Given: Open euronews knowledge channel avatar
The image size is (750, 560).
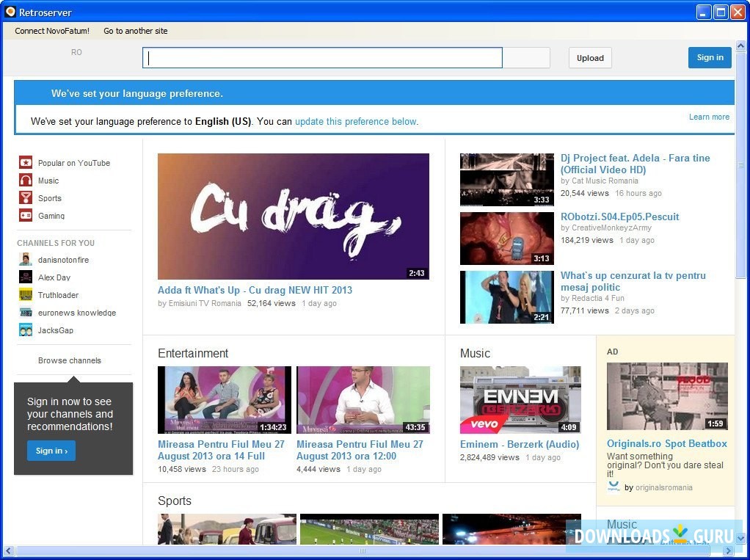Looking at the screenshot, I should click(x=26, y=313).
